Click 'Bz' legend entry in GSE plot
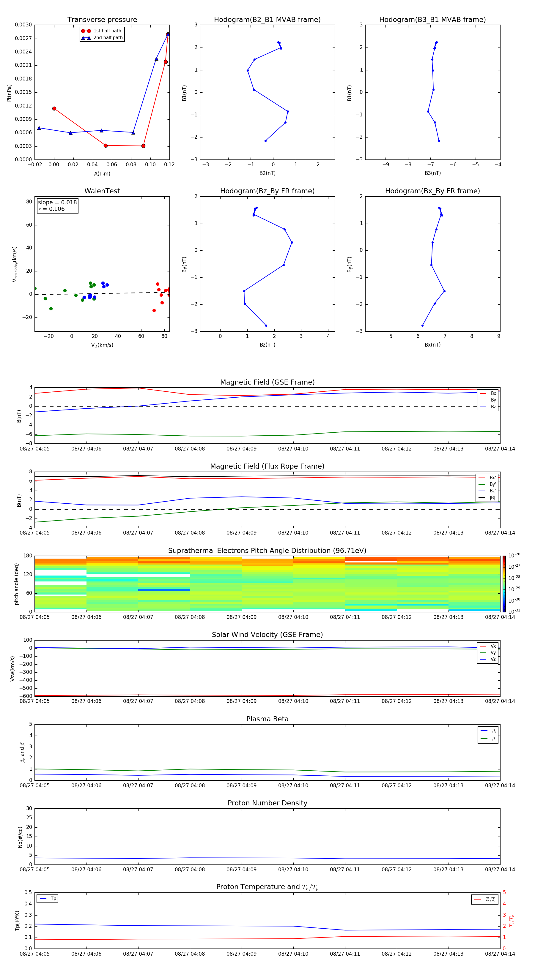Viewport: 535px width, 980px height. pyautogui.click(x=488, y=407)
